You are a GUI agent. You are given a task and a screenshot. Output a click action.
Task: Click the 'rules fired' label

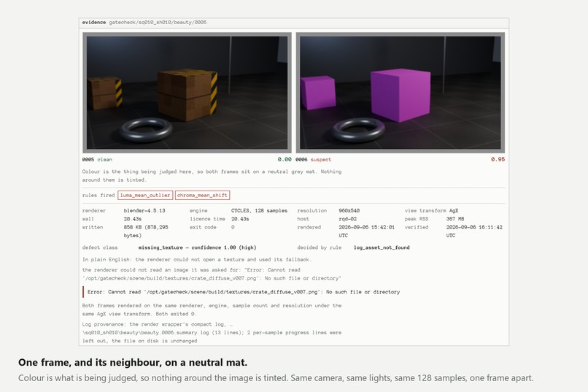click(x=98, y=195)
